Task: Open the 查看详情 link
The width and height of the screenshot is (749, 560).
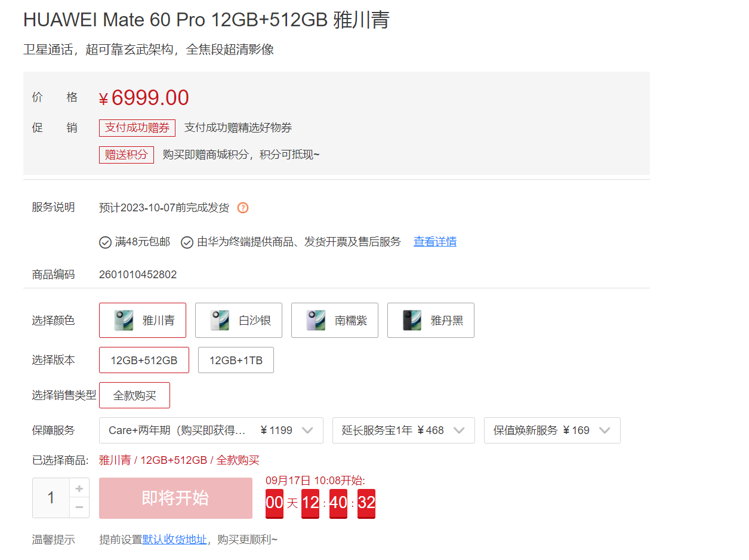Action: [435, 242]
